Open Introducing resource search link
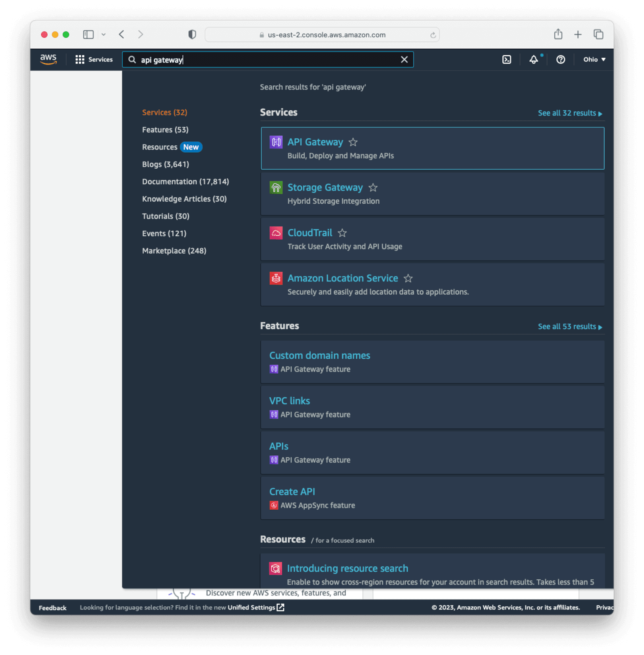This screenshot has height=655, width=644. pos(347,568)
